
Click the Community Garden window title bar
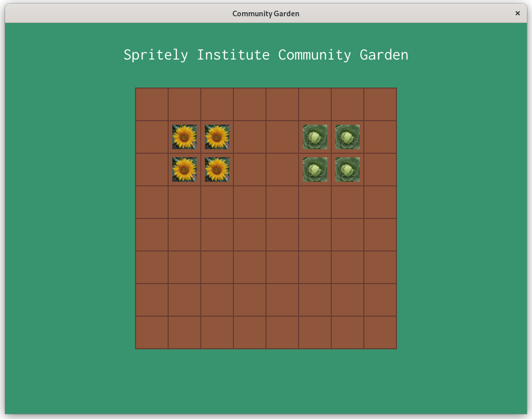point(265,14)
